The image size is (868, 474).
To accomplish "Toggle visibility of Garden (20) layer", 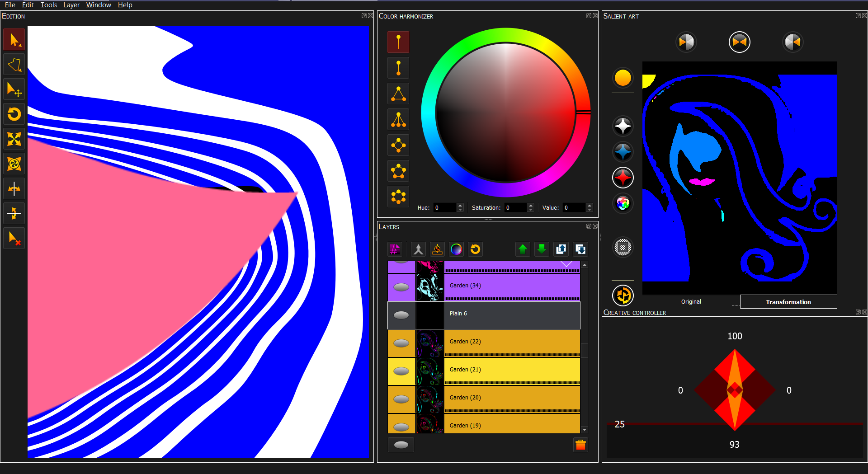I will pos(401,399).
